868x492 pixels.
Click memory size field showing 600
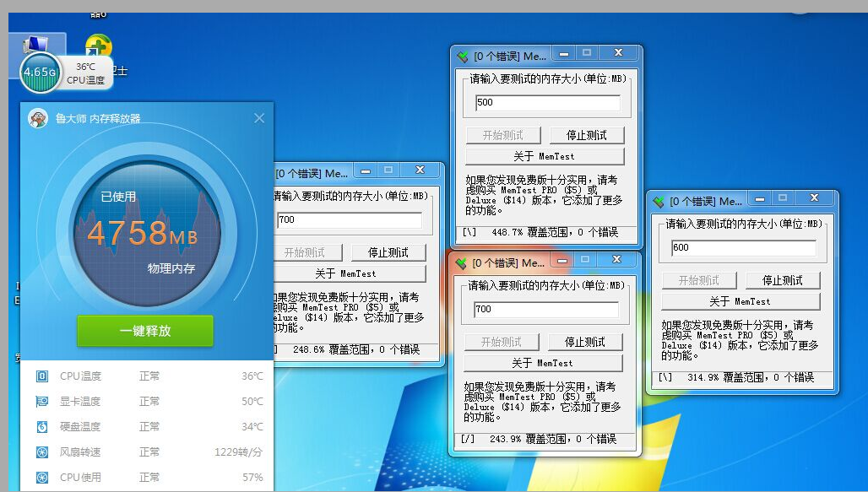[744, 248]
